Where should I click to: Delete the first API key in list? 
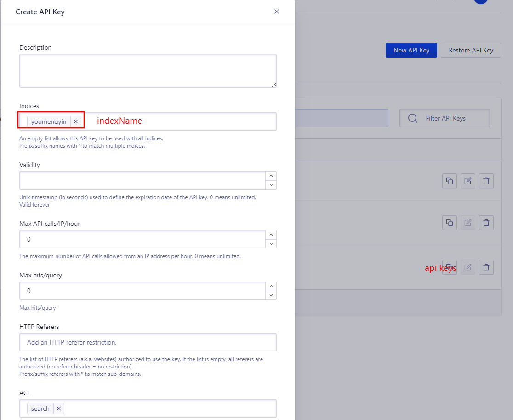(486, 181)
